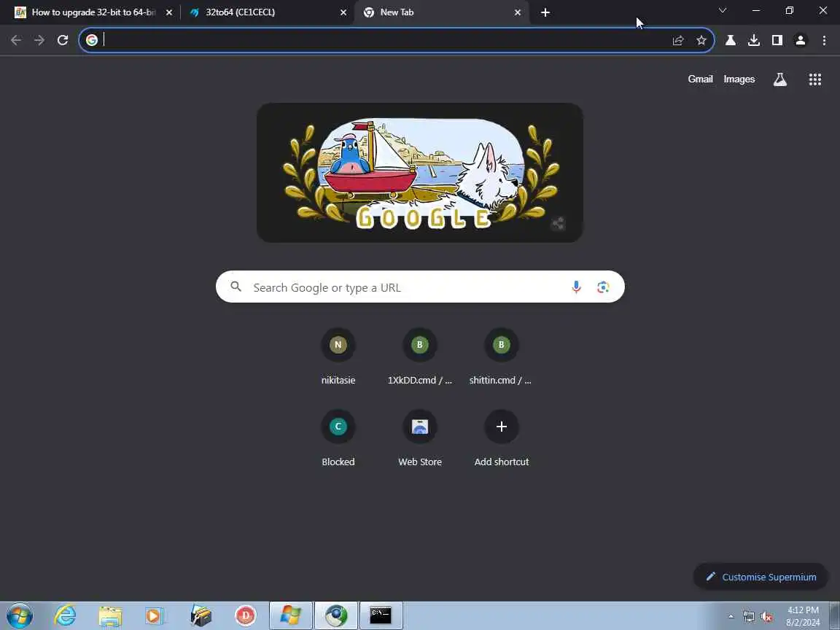Open the toolbox app icon in the taskbar

(x=201, y=615)
